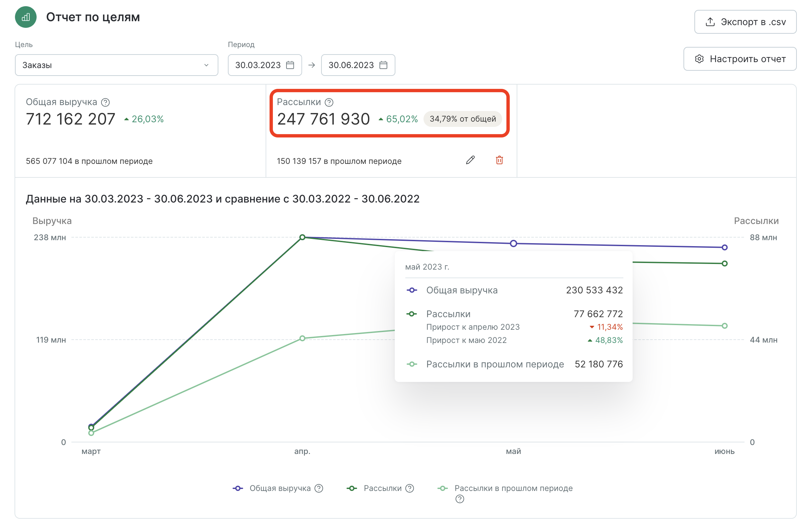
Task: Open the Настроить отчет settings button
Action: coord(740,59)
